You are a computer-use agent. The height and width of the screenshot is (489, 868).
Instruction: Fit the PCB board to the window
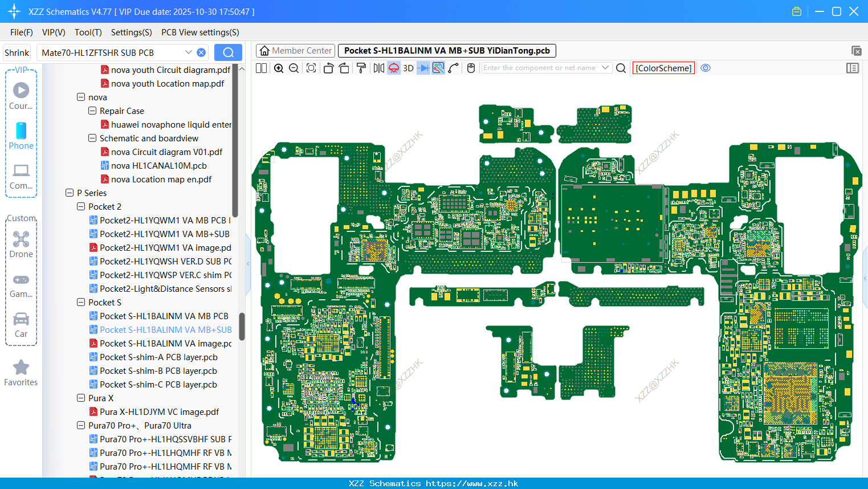311,68
